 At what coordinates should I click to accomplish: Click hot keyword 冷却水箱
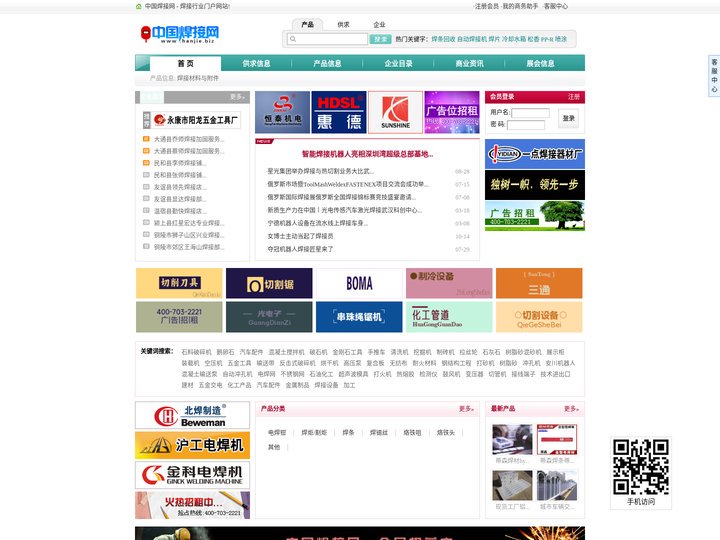513,39
